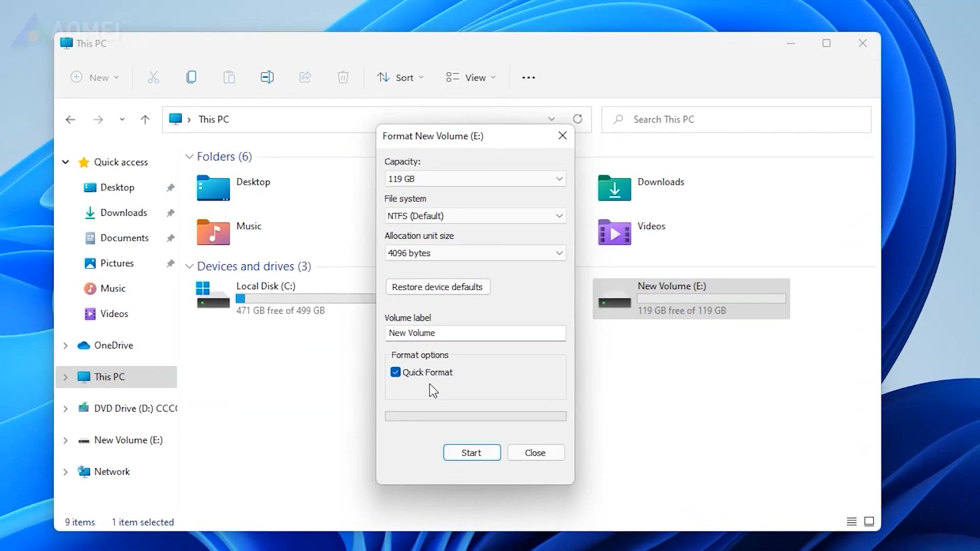Image resolution: width=980 pixels, height=551 pixels.
Task: Open the Desktop folder icon in Folders
Action: 213,188
